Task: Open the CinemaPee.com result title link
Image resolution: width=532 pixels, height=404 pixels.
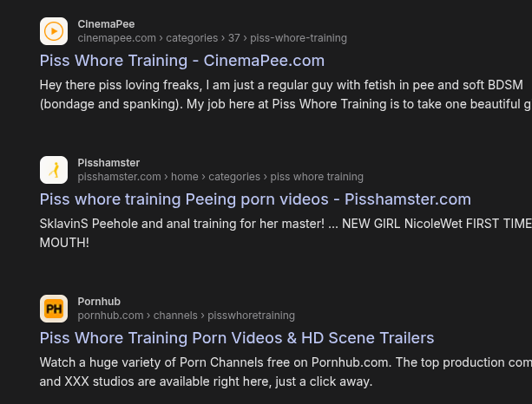Action: tap(182, 61)
